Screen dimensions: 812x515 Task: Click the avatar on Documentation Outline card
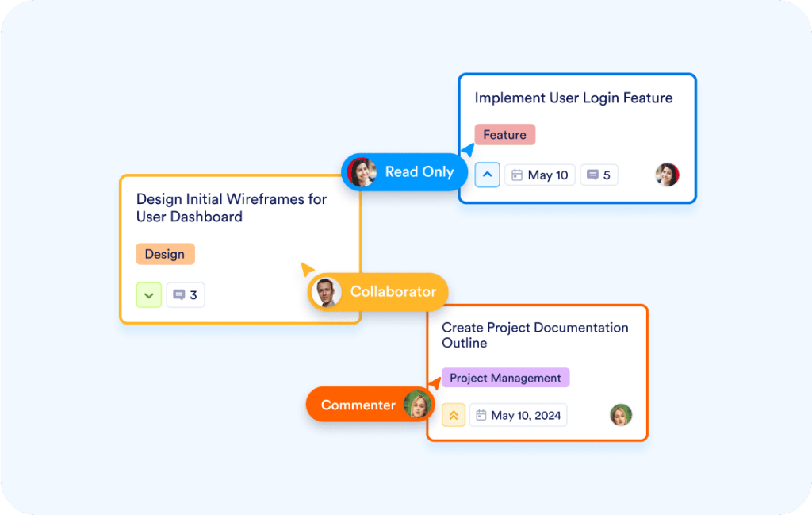(x=621, y=414)
